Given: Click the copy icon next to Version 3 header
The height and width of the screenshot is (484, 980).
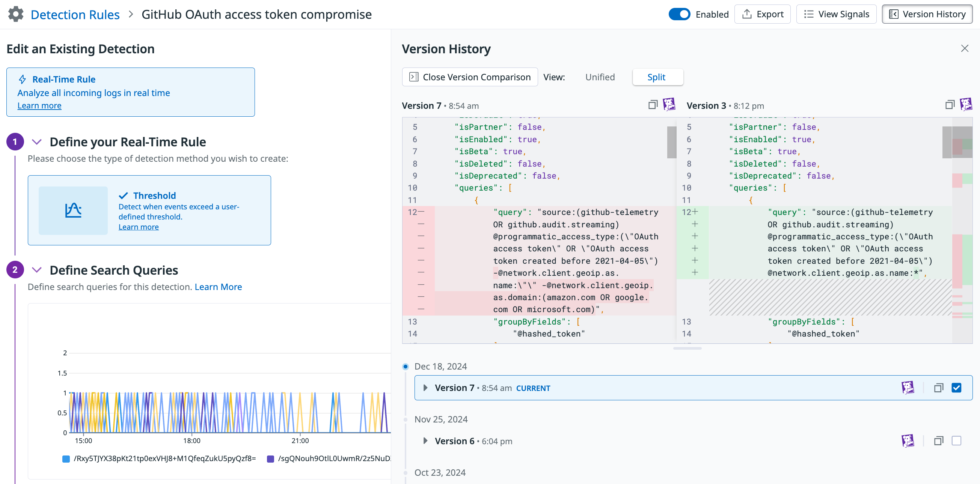Looking at the screenshot, I should [950, 105].
